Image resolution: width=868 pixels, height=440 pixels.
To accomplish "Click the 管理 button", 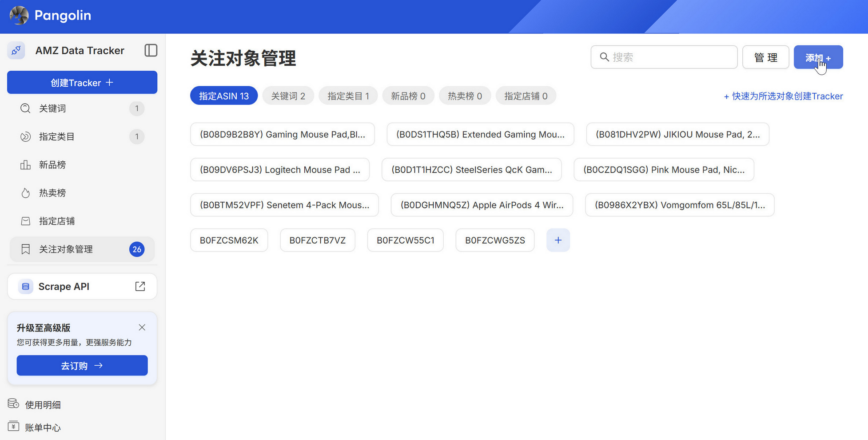I will tap(765, 57).
